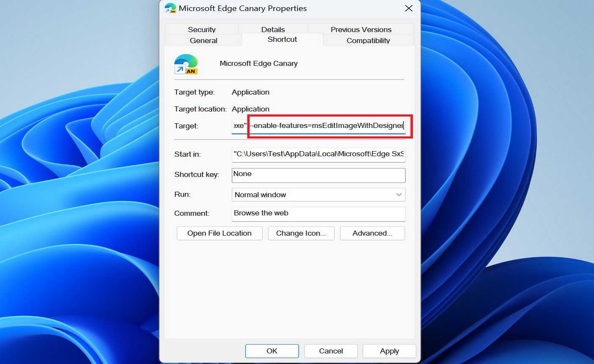Click the Comment field reading Browse the web
594x364 pixels.
pyautogui.click(x=318, y=213)
